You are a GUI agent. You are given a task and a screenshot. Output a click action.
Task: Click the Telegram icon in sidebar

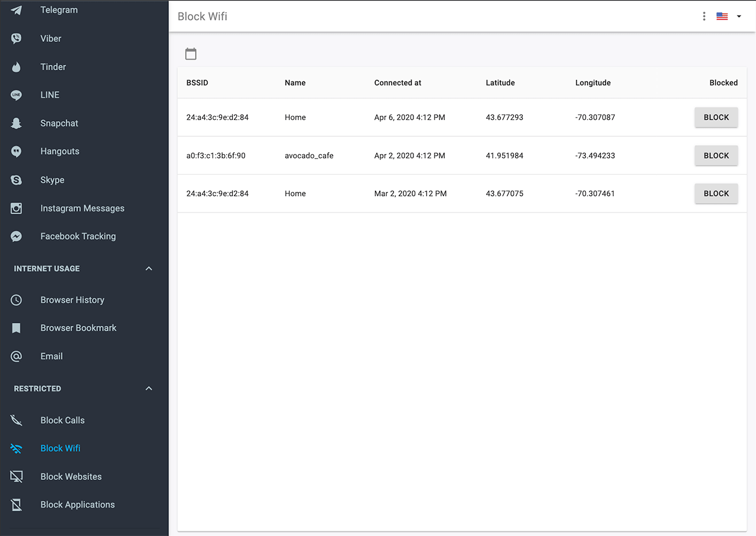pyautogui.click(x=17, y=10)
